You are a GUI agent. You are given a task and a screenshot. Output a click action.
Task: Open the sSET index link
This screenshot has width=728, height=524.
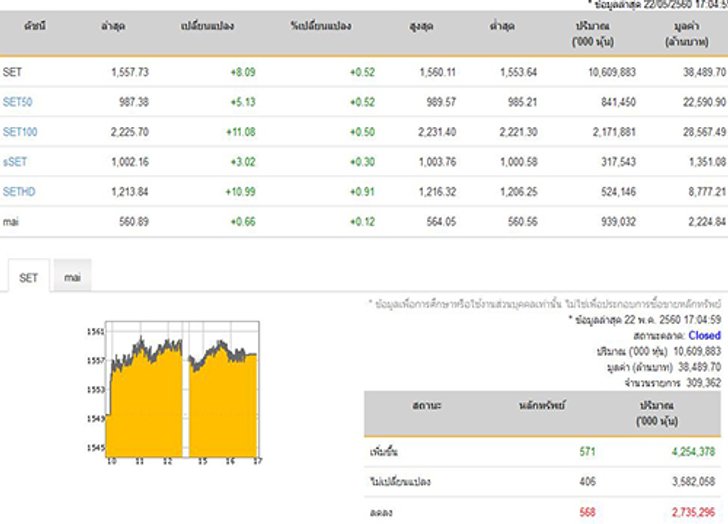tap(15, 162)
